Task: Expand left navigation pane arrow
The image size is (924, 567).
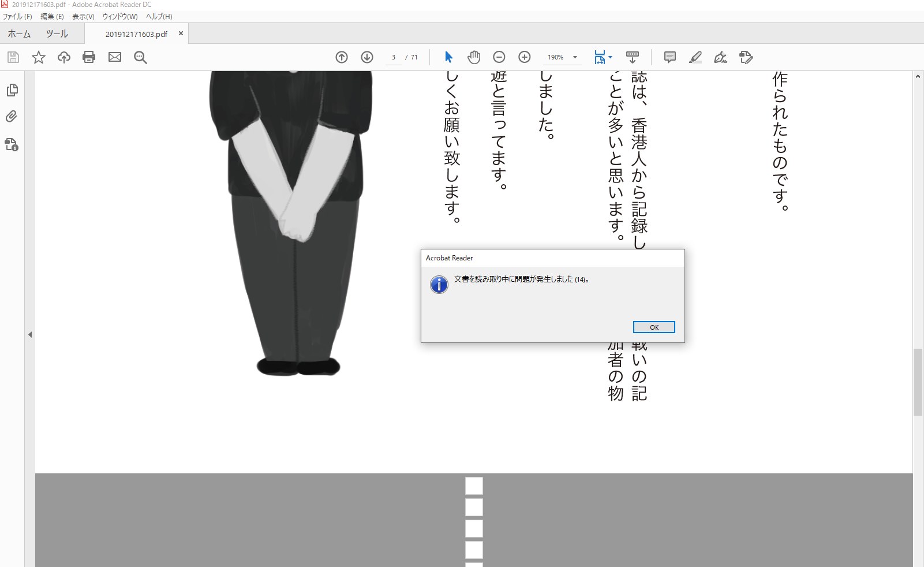Action: click(x=30, y=334)
